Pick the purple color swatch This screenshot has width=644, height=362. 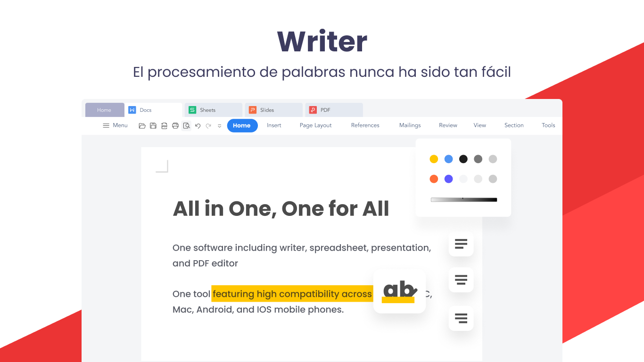(x=449, y=179)
